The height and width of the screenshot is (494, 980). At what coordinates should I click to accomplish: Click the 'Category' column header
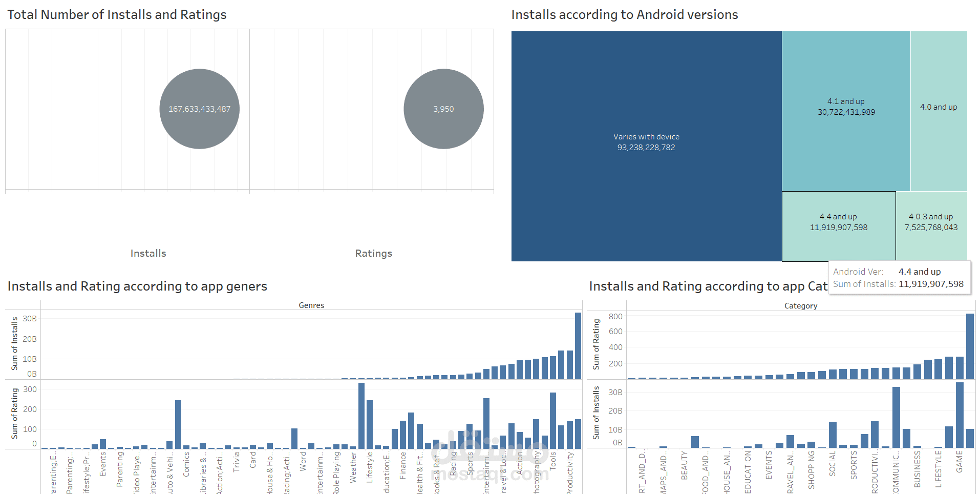coord(801,306)
